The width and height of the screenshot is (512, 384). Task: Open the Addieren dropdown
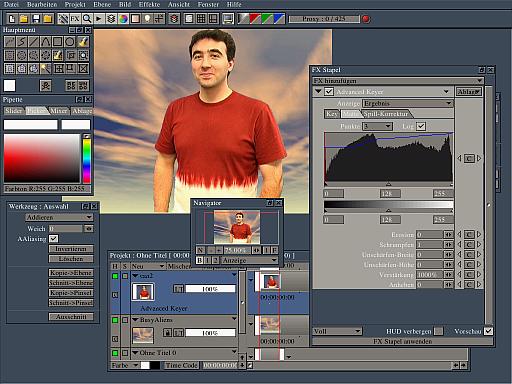pyautogui.click(x=59, y=217)
